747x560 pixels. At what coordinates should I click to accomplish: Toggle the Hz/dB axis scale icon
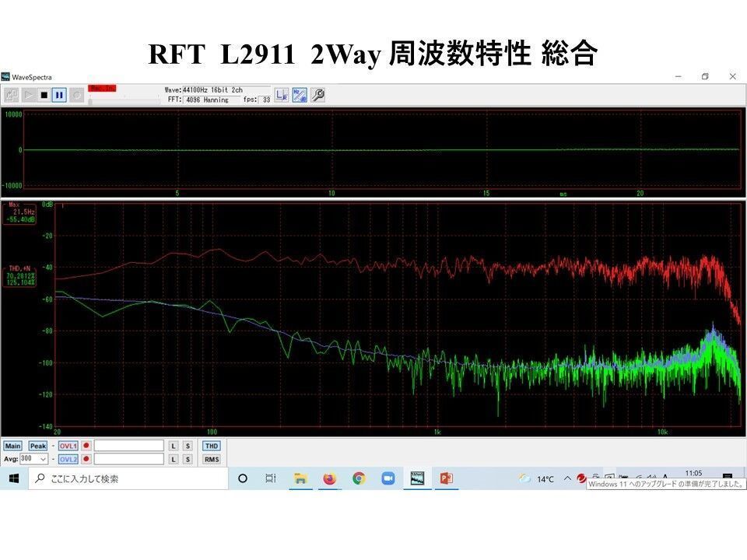(x=300, y=95)
